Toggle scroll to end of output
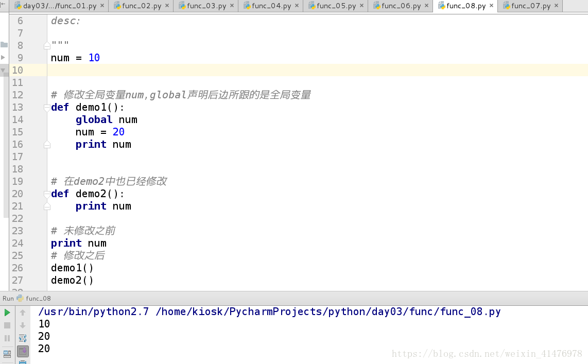This screenshot has width=588, height=364. (23, 351)
